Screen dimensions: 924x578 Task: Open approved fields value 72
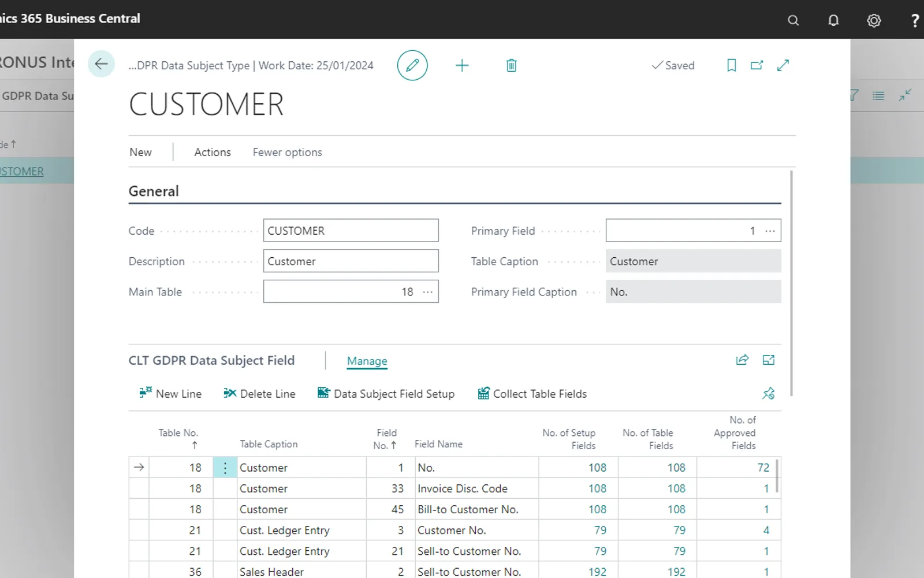(x=763, y=468)
